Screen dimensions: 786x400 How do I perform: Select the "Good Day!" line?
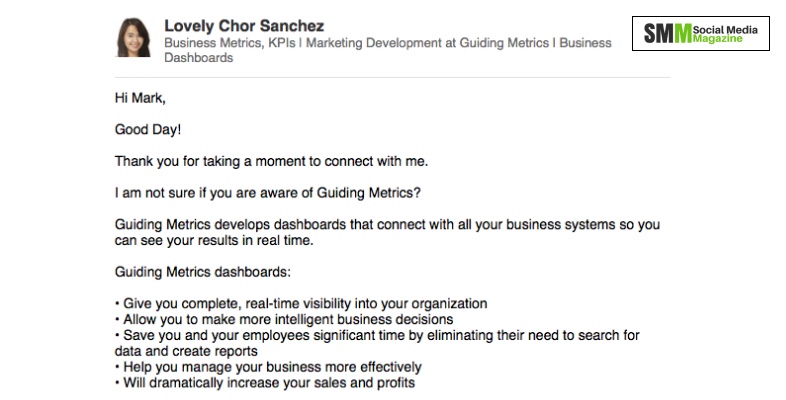[148, 130]
